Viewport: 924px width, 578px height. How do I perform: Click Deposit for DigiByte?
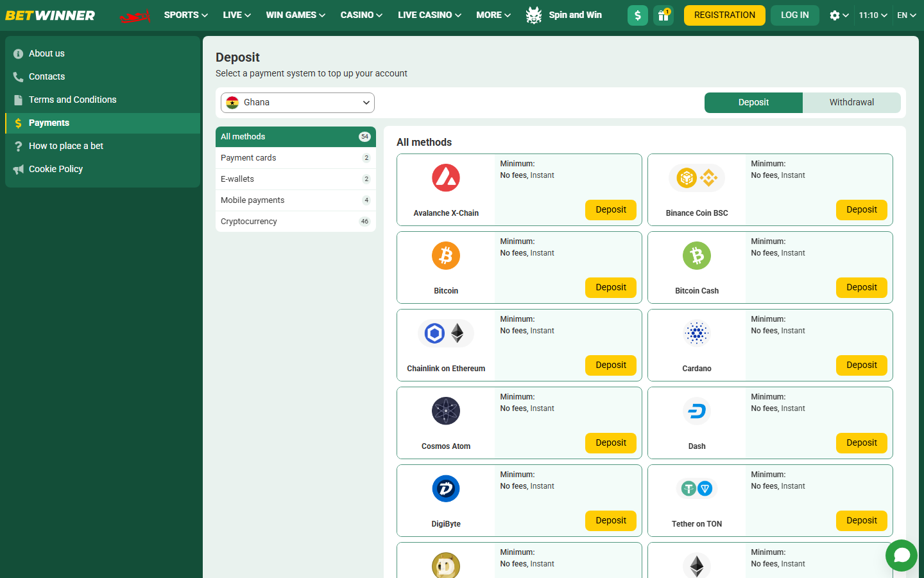click(611, 521)
